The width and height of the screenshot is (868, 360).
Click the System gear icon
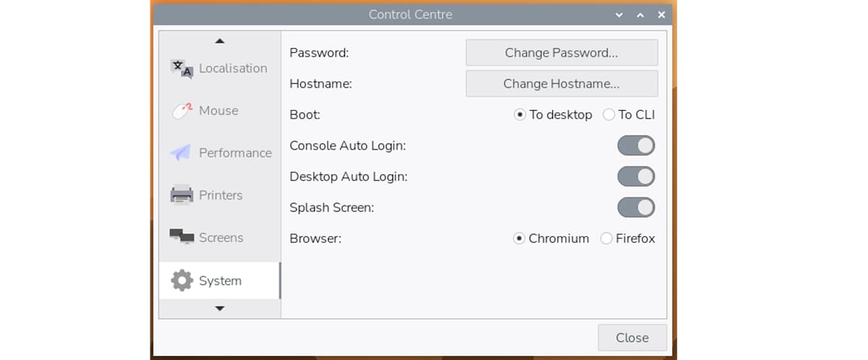pos(182,280)
